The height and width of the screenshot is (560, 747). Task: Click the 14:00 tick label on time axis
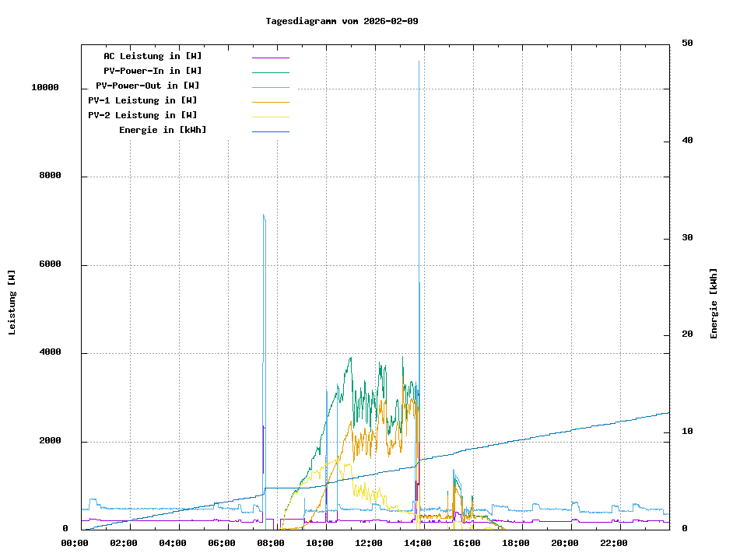tap(418, 543)
